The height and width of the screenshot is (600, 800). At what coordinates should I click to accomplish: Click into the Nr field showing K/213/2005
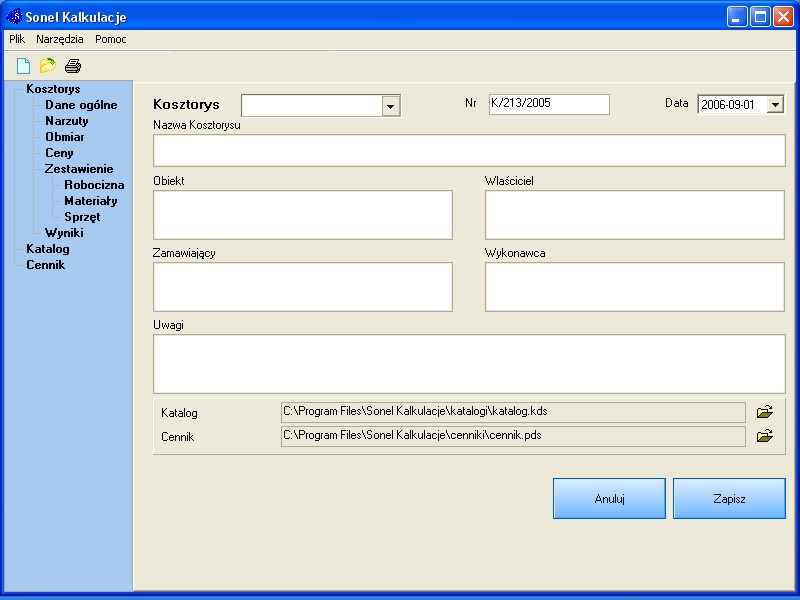pos(549,104)
